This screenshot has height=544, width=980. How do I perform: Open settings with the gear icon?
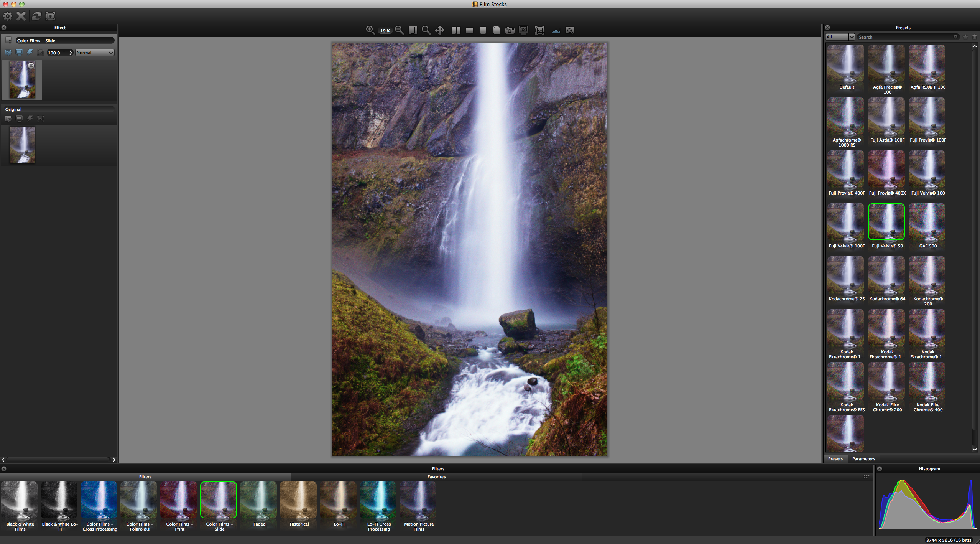pyautogui.click(x=7, y=16)
